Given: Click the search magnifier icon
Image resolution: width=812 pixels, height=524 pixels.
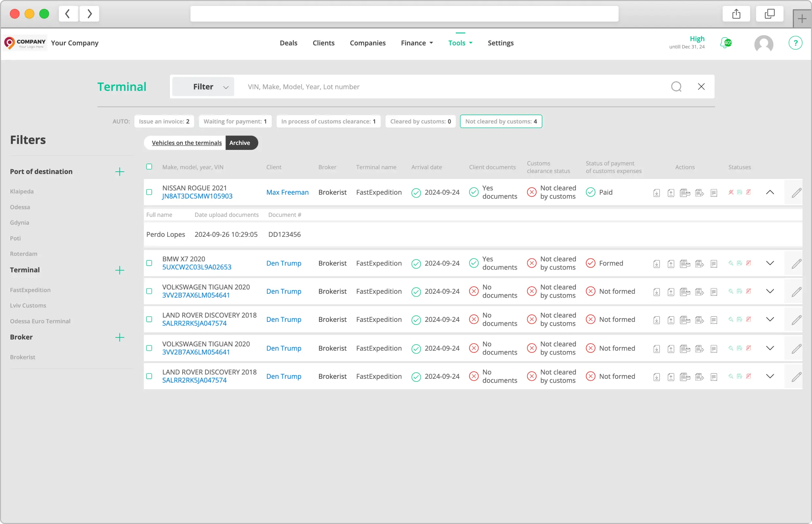Looking at the screenshot, I should 676,87.
